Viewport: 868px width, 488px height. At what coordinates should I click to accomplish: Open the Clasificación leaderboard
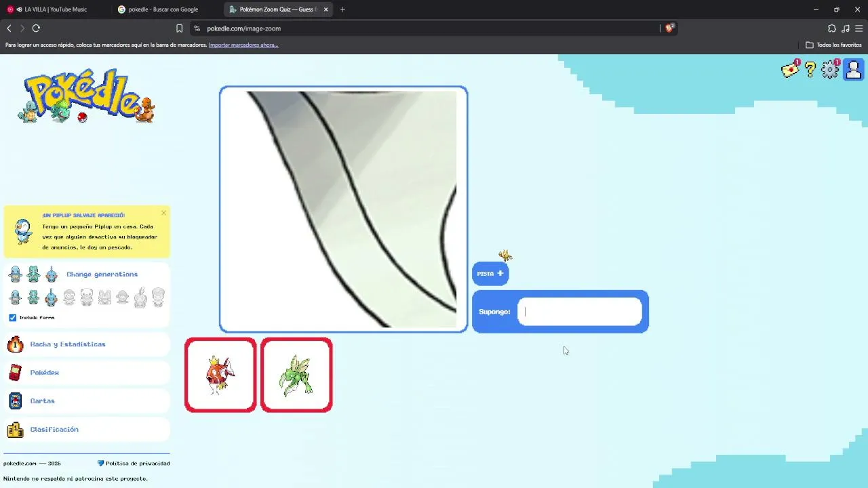pyautogui.click(x=87, y=430)
